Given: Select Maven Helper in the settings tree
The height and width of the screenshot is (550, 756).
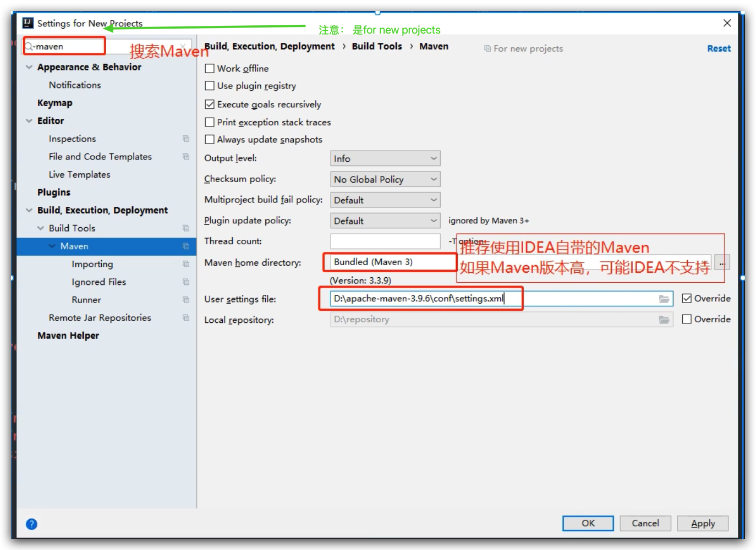Looking at the screenshot, I should point(68,335).
